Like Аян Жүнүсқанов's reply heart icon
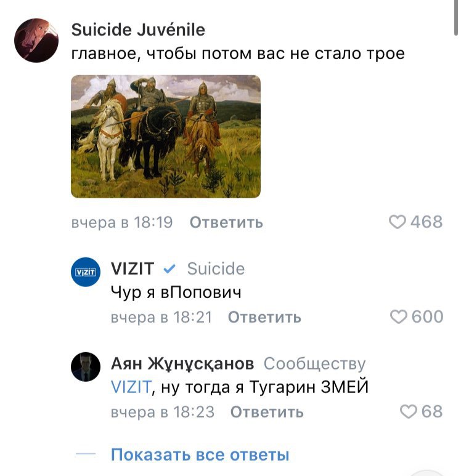 (408, 411)
